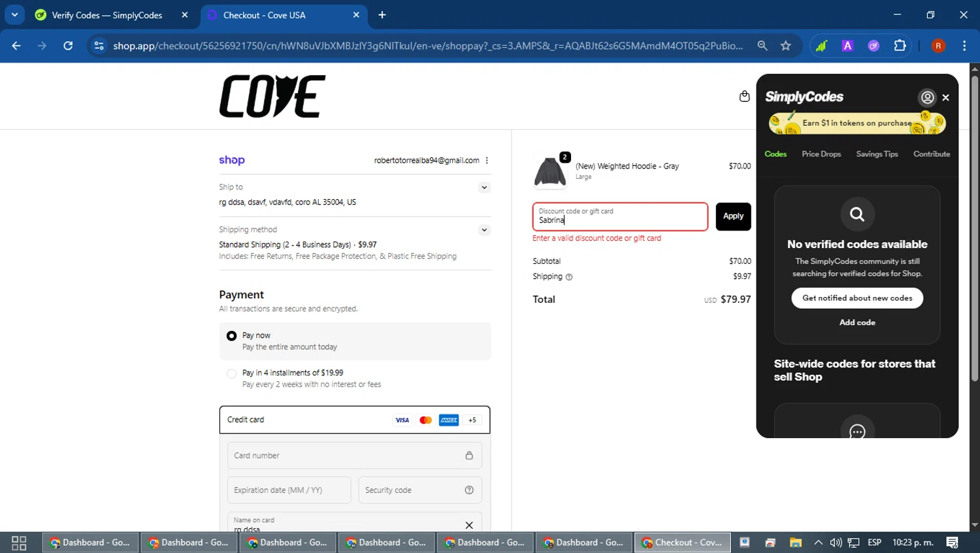Focus the Card number field
The height and width of the screenshot is (553, 980).
coord(355,456)
